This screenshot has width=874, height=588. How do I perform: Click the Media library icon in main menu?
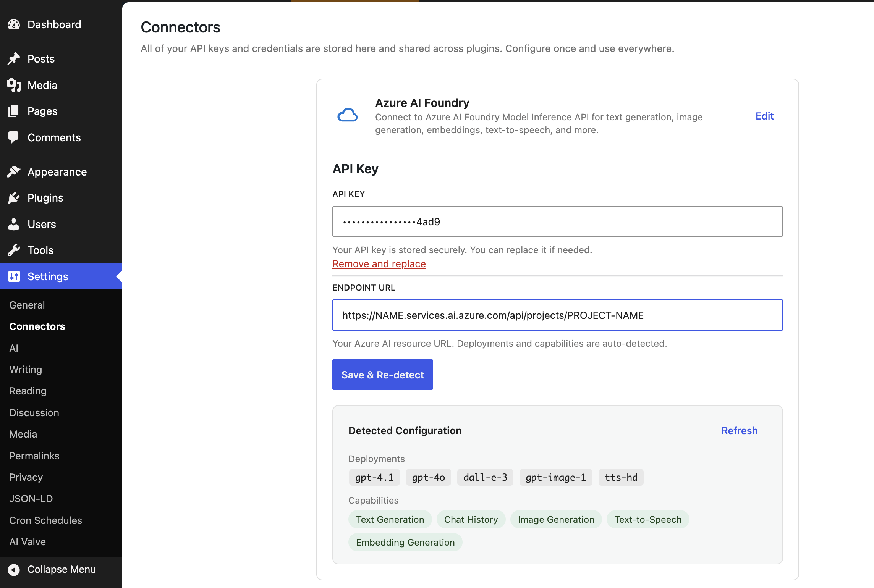click(x=14, y=85)
